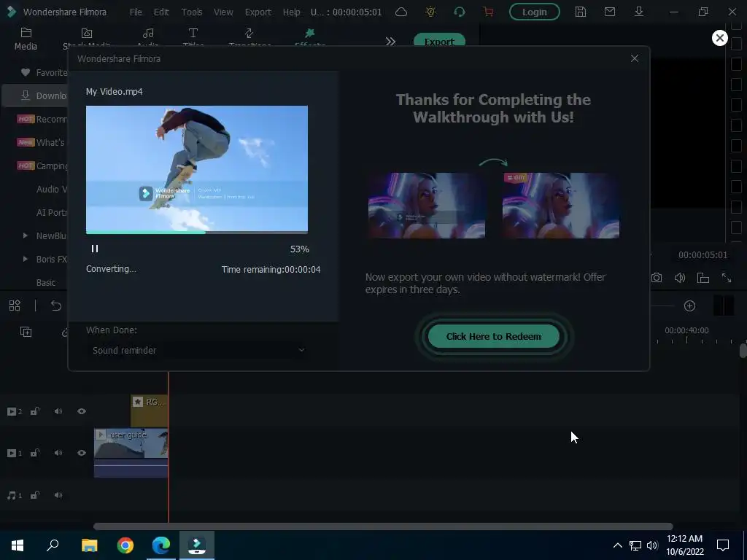Click the Filmora taskbar icon
Image resolution: width=747 pixels, height=560 pixels.
(197, 545)
